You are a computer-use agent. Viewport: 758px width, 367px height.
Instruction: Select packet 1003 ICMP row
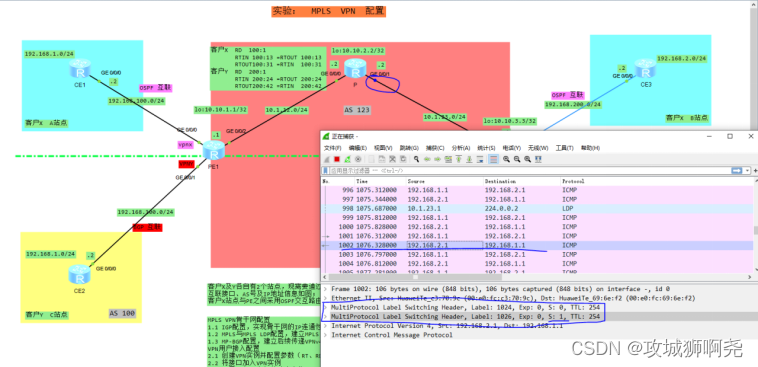537,254
